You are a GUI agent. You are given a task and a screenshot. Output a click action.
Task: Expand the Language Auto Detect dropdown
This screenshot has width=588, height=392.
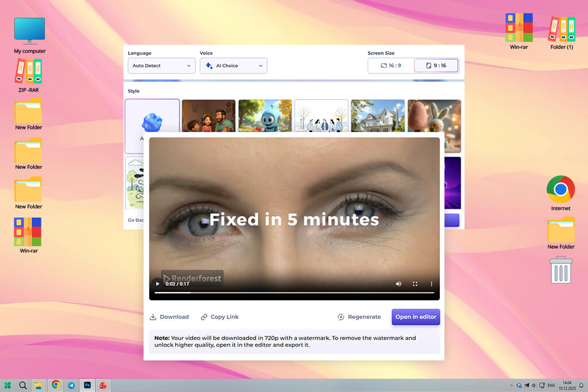161,65
